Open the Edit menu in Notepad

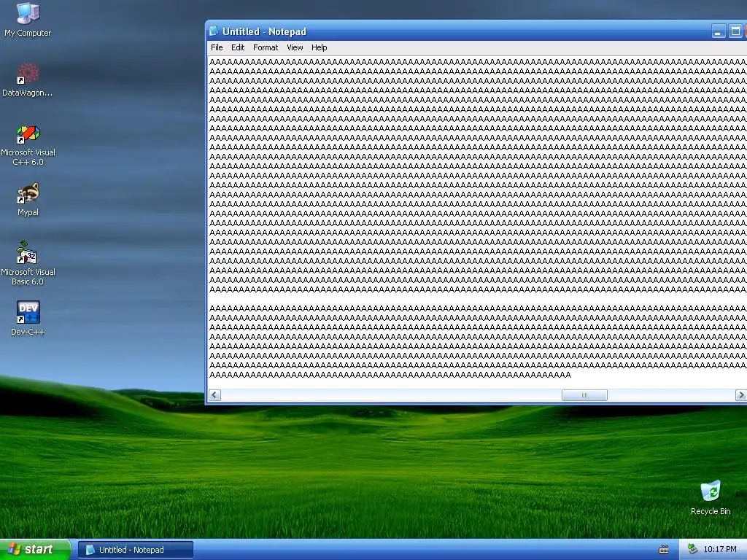coord(238,47)
